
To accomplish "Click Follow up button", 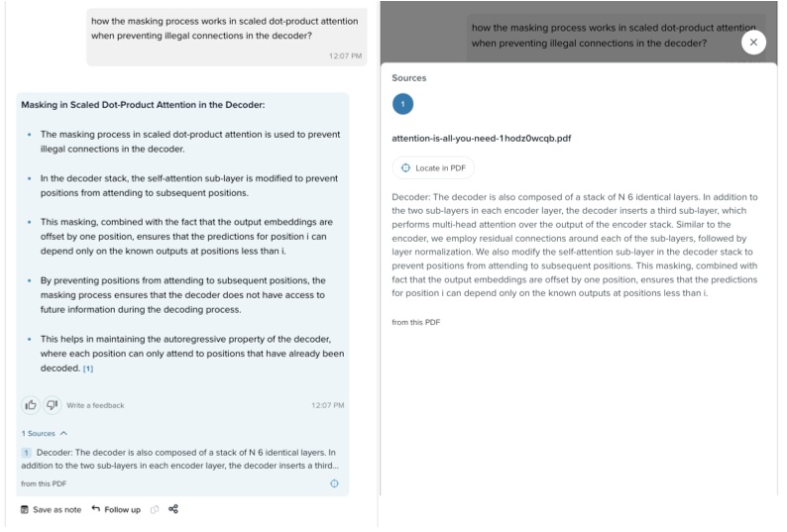I will 116,509.
